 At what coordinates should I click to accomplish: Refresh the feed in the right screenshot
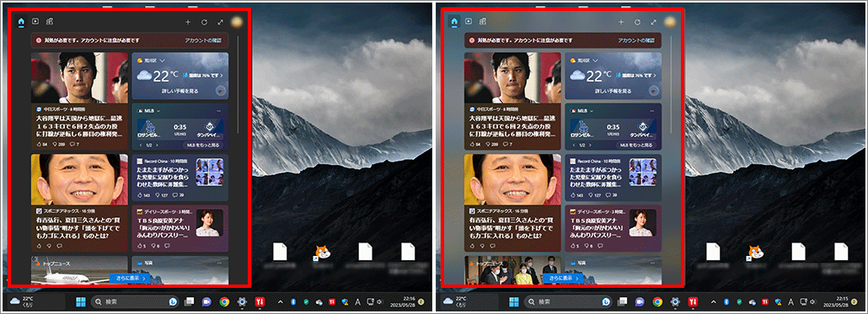point(638,22)
